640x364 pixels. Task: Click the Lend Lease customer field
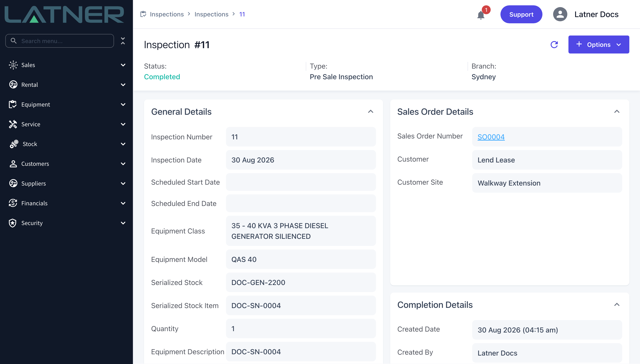[x=547, y=160]
